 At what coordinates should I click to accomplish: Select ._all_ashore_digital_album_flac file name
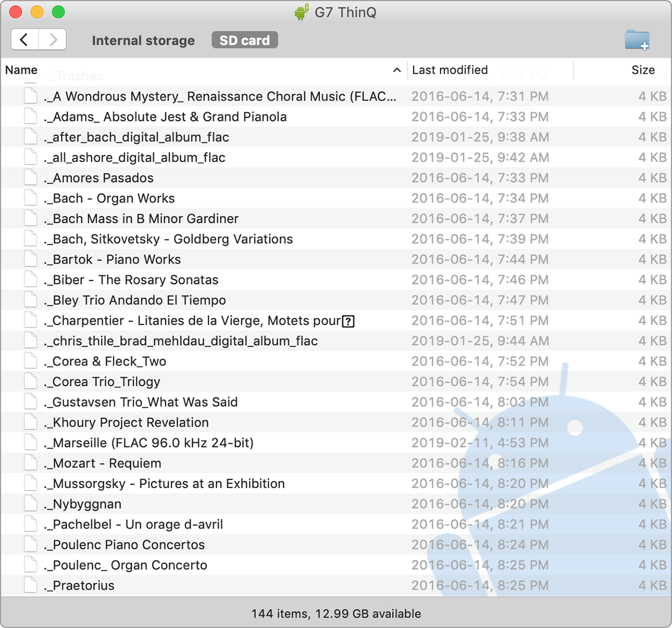(134, 157)
